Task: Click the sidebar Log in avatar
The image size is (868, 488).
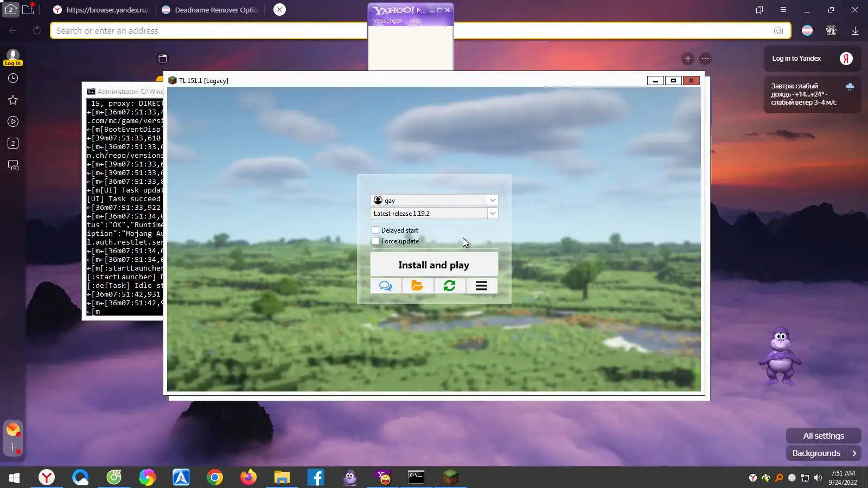Action: point(12,57)
